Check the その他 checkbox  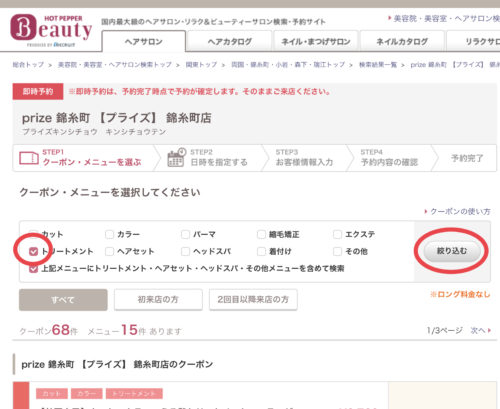[337, 251]
